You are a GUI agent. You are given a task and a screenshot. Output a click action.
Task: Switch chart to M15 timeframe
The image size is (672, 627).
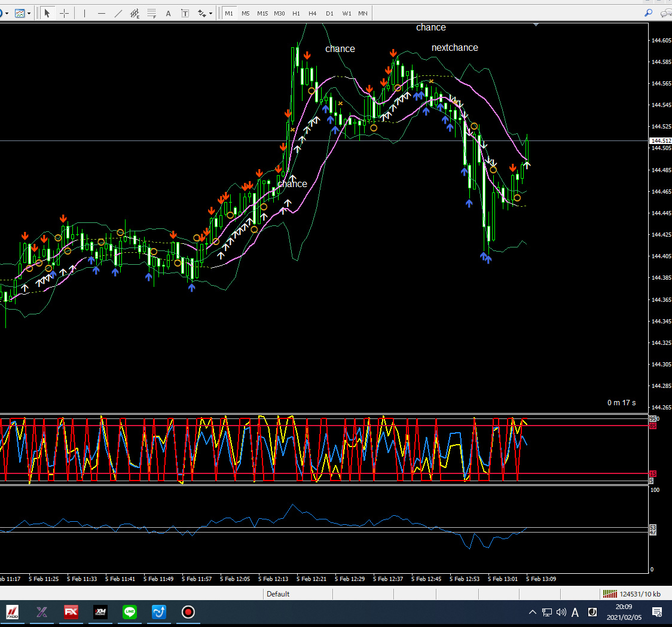[x=262, y=13]
